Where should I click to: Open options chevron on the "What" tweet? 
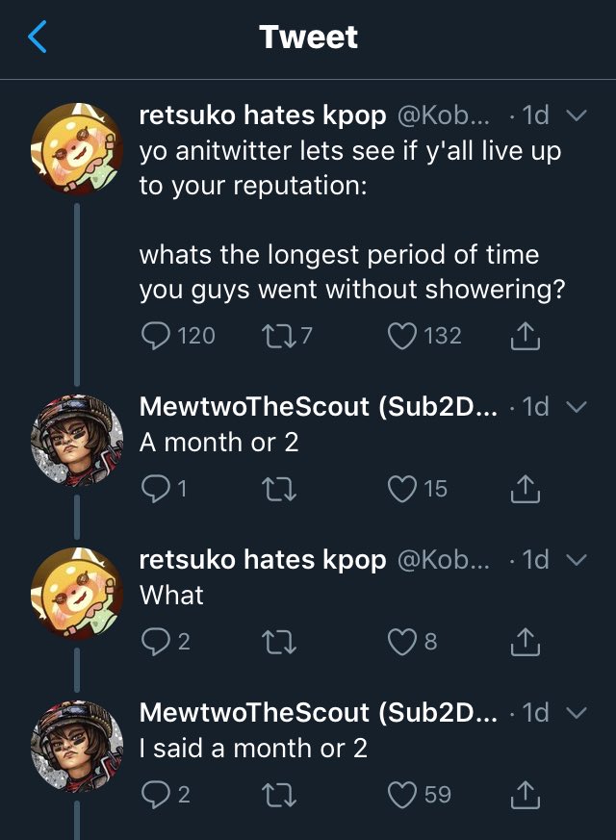pyautogui.click(x=577, y=560)
